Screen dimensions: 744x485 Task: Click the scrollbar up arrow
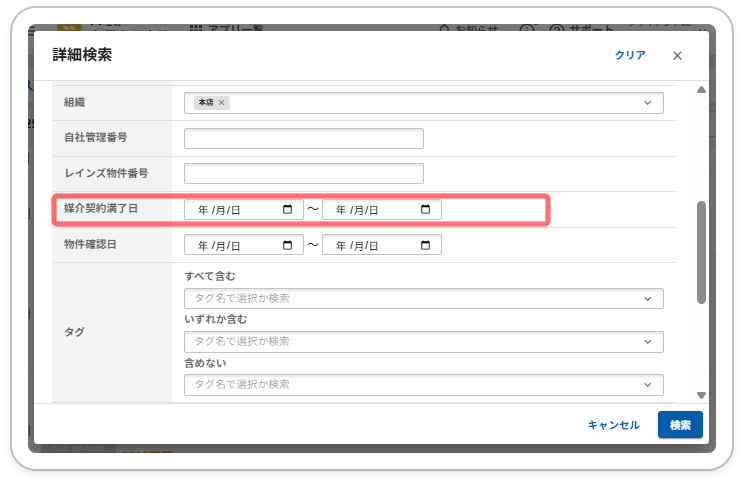(701, 90)
